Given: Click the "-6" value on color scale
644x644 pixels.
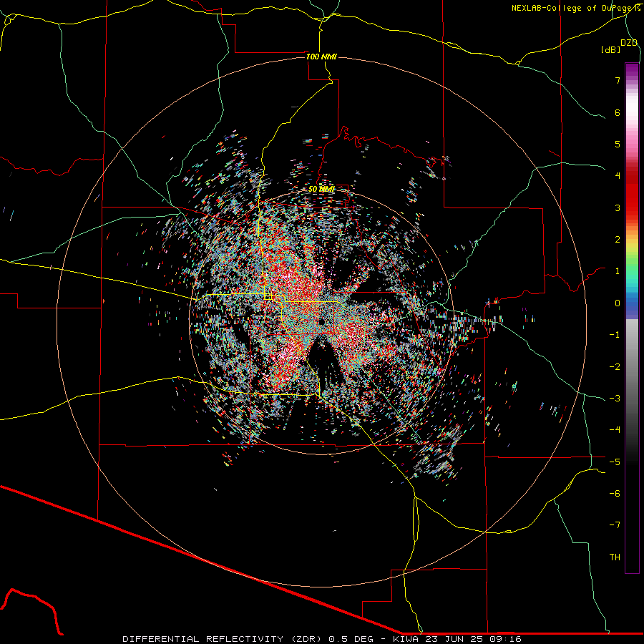Looking at the screenshot, I should pos(615,493).
